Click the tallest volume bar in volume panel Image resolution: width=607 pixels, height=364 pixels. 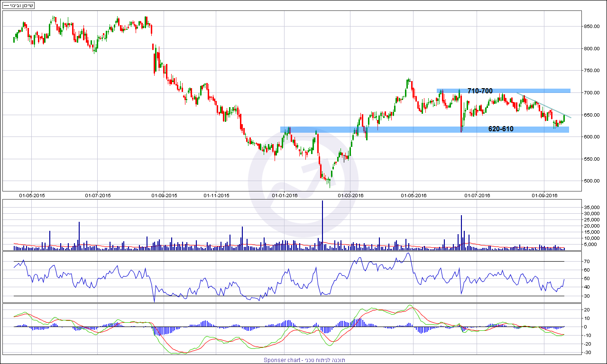click(x=322, y=223)
